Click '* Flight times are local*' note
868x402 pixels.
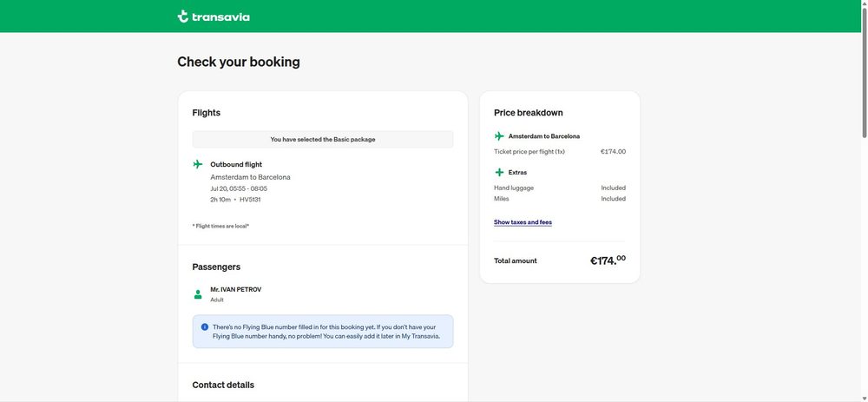pos(220,226)
